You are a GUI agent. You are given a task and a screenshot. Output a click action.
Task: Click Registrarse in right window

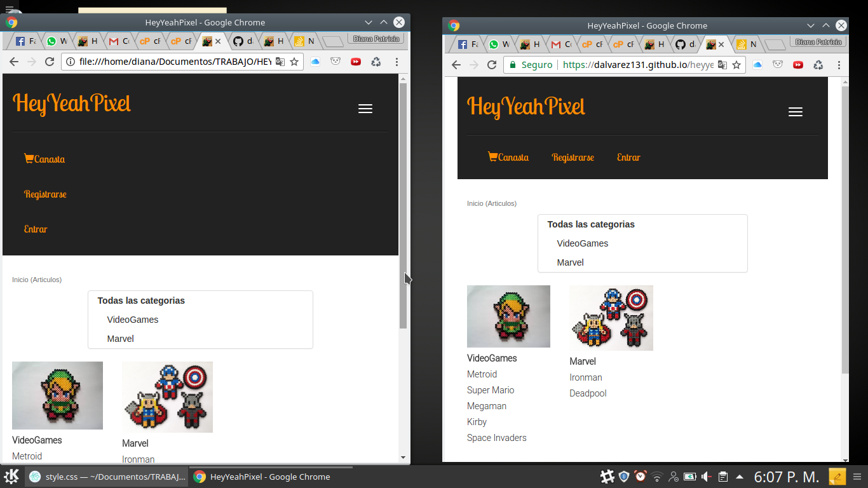(573, 157)
